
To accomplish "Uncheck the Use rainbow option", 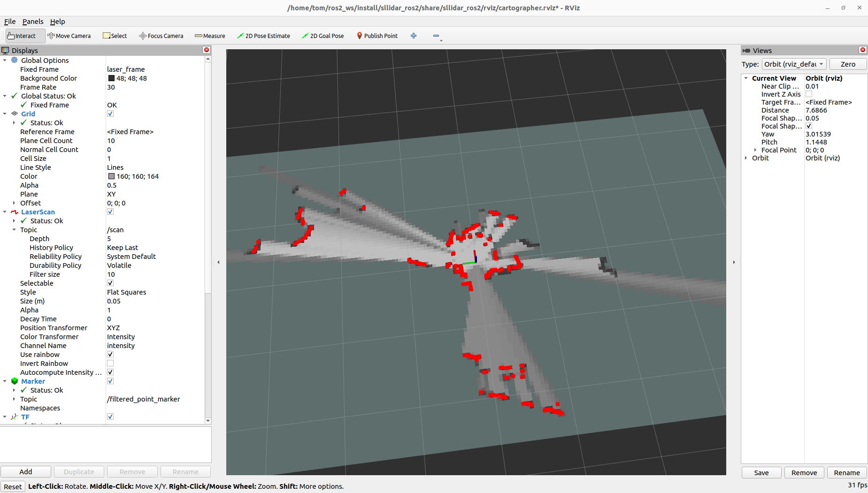I will point(110,354).
